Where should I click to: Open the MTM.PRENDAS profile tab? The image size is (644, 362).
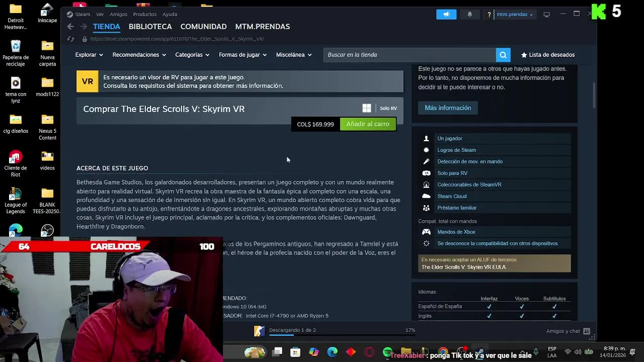click(262, 27)
